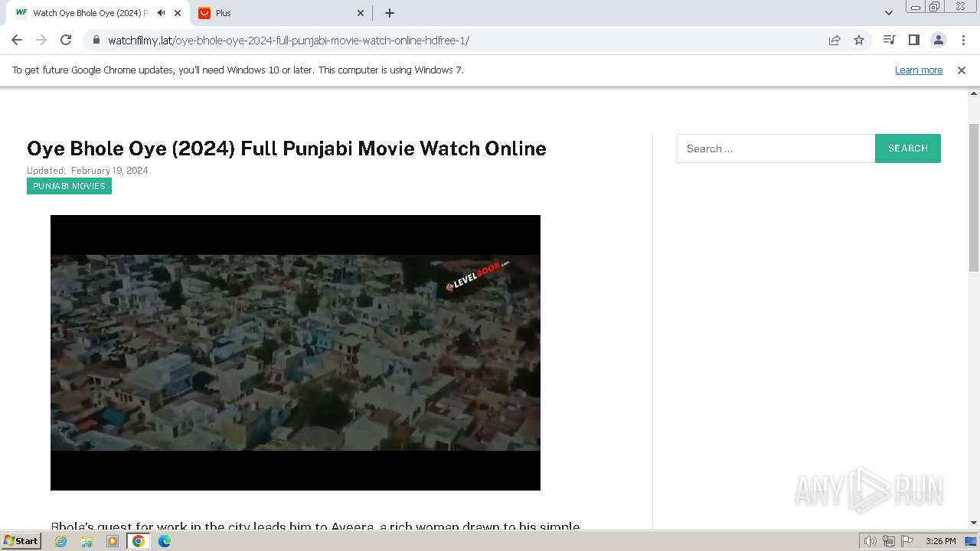Click the SEARCH button

tap(908, 148)
